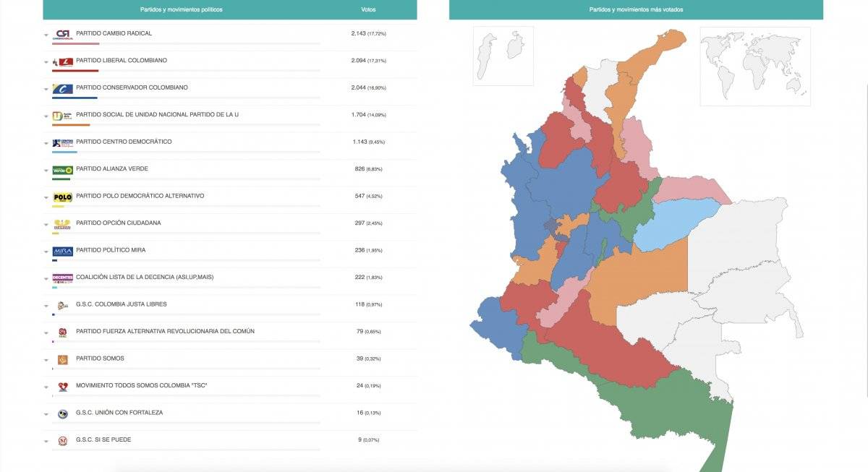Select 'G.S.C. SI SE PUEDE' name
868x472 pixels.
(x=103, y=439)
